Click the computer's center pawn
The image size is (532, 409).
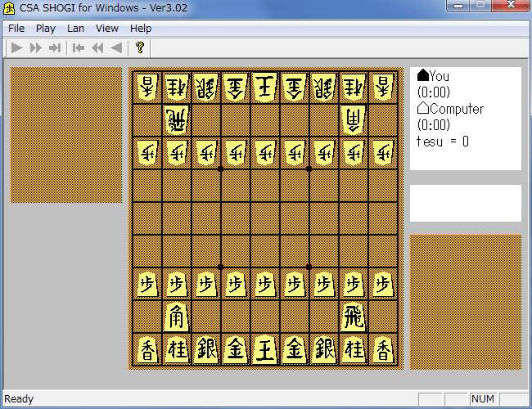[265, 153]
